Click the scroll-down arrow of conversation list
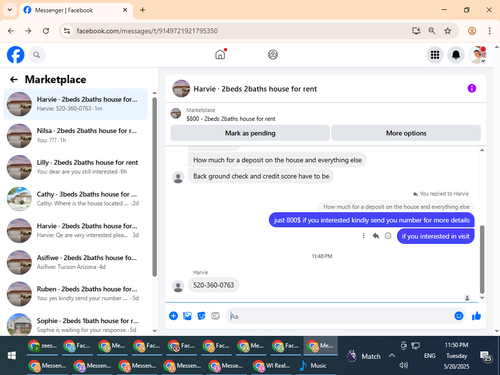The height and width of the screenshot is (375, 500). 154,331
